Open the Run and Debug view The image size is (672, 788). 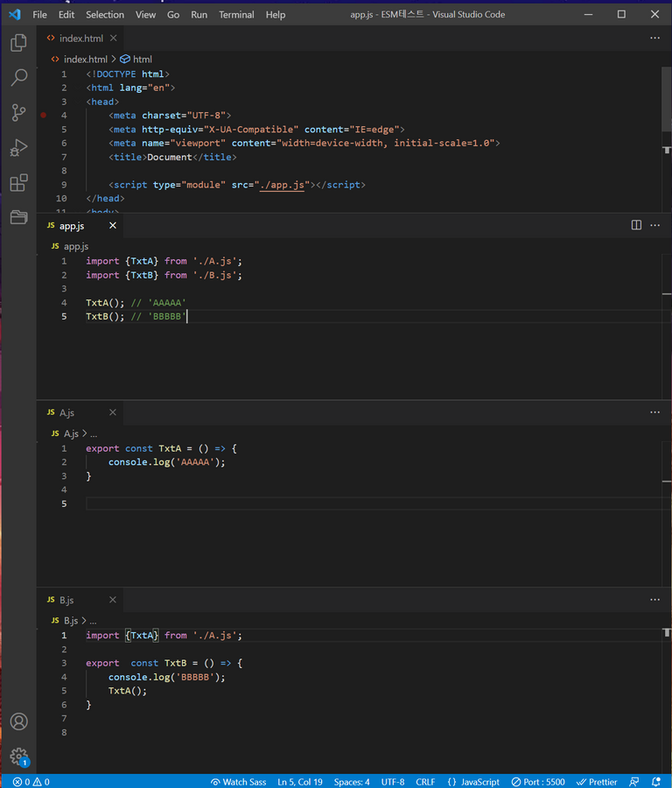point(18,148)
